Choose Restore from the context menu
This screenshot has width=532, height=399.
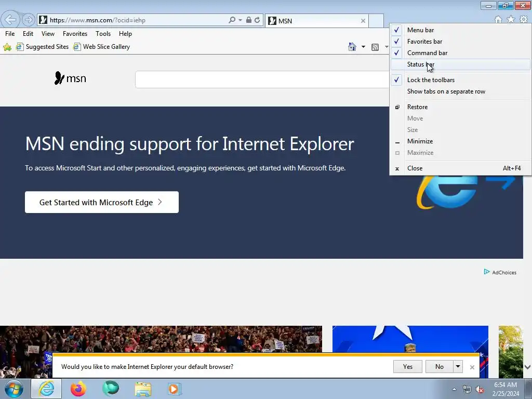click(460, 107)
